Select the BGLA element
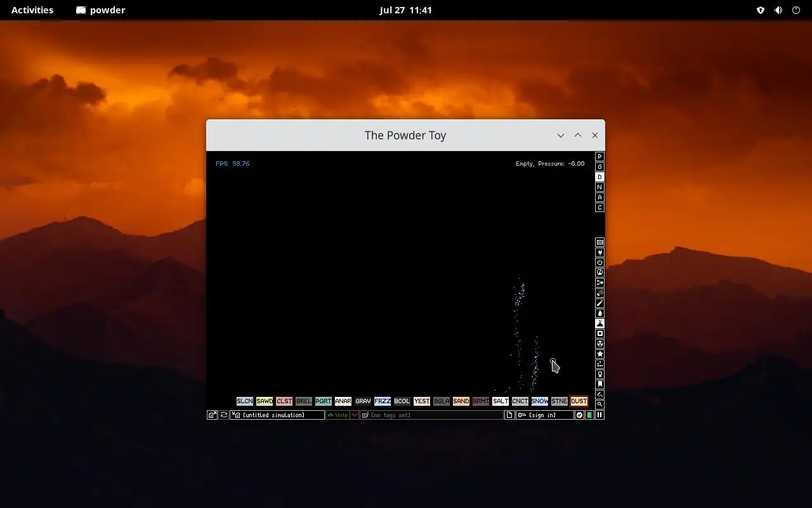The height and width of the screenshot is (508, 812). pos(442,401)
